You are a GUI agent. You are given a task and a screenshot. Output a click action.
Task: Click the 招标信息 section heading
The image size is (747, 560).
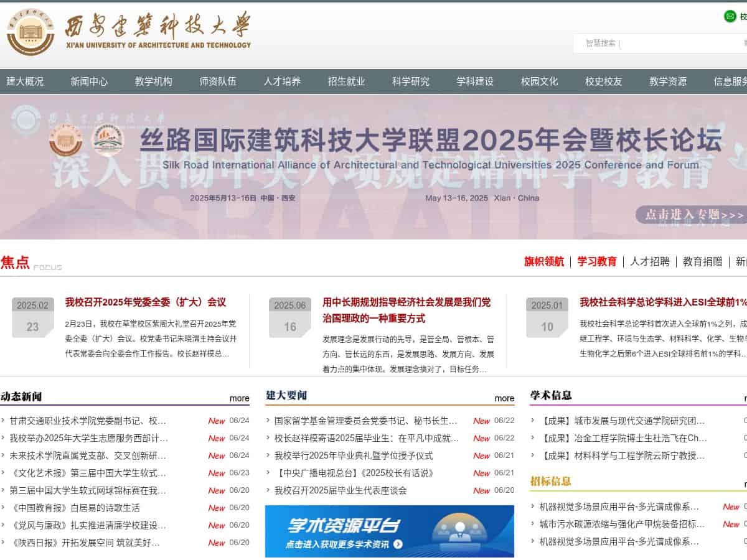[x=551, y=481]
